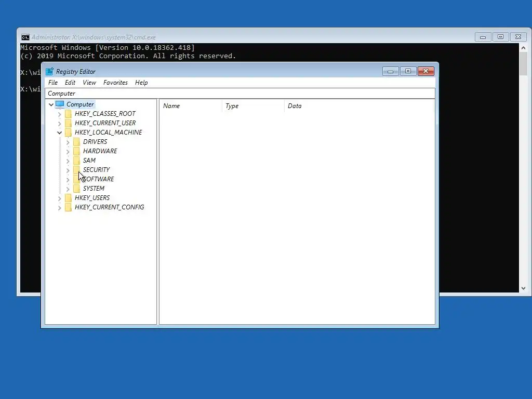This screenshot has width=532, height=399.
Task: Collapse the Computer root node
Action: click(x=51, y=104)
